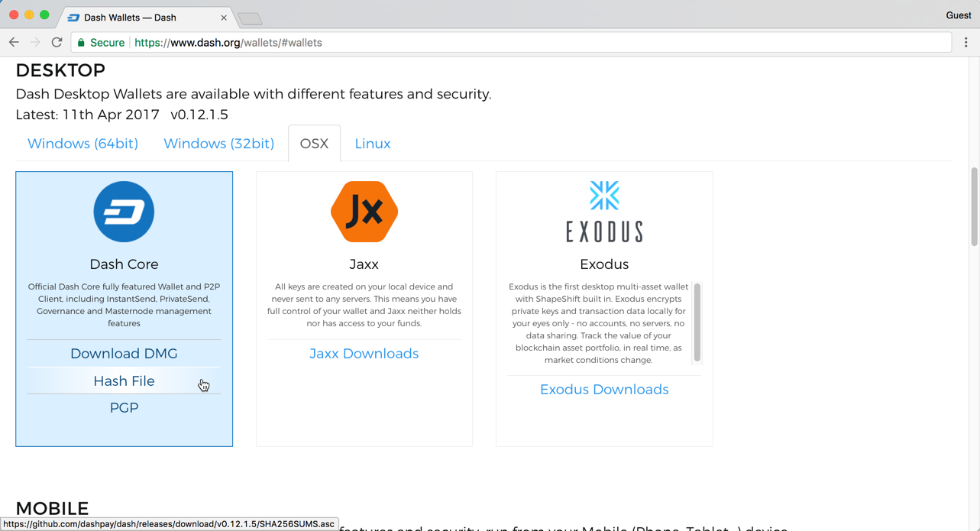
Task: Open the PGP link under Dash Core
Action: click(x=124, y=408)
